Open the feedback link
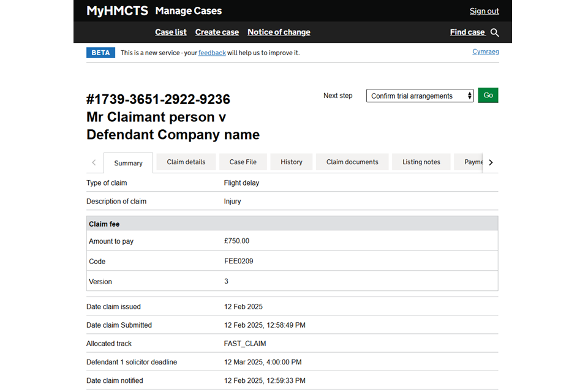 [212, 53]
